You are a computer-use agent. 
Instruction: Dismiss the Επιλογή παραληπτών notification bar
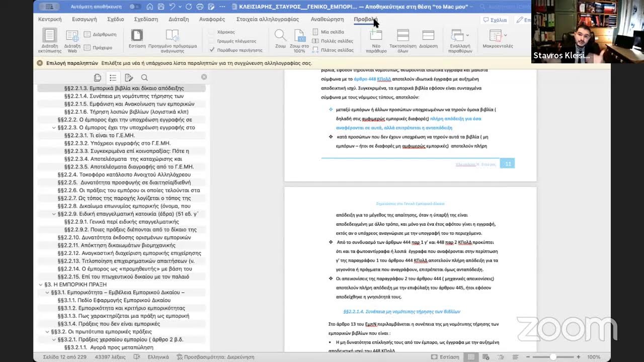40,63
